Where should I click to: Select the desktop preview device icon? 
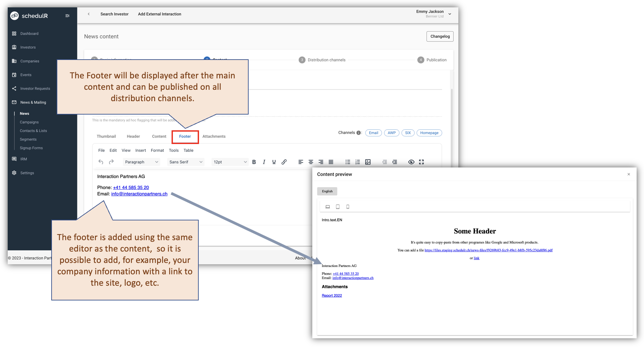coord(327,207)
